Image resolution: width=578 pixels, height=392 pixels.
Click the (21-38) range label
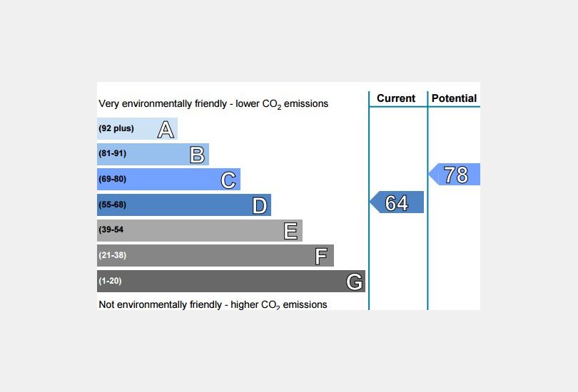pyautogui.click(x=113, y=255)
